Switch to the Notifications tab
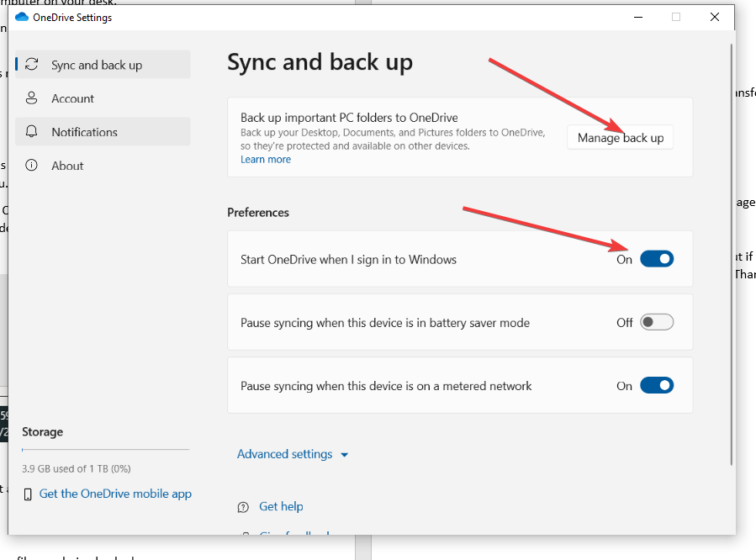The image size is (756, 560). tap(84, 132)
